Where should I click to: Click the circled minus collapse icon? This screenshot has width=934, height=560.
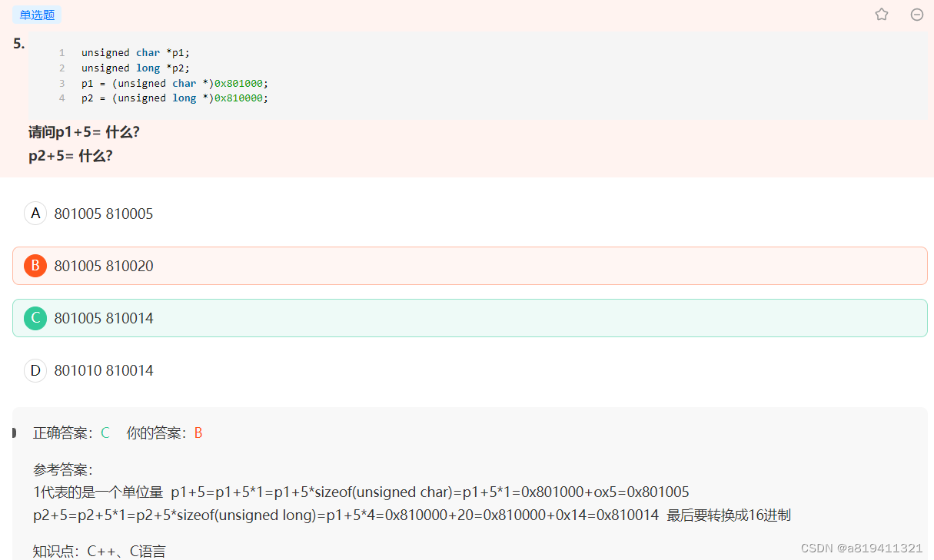916,15
